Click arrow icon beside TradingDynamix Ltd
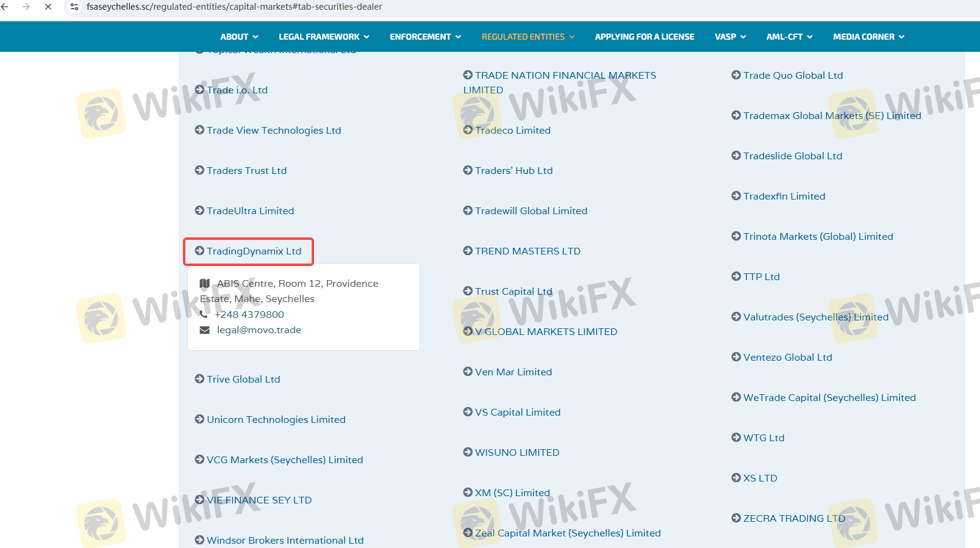 coord(199,251)
